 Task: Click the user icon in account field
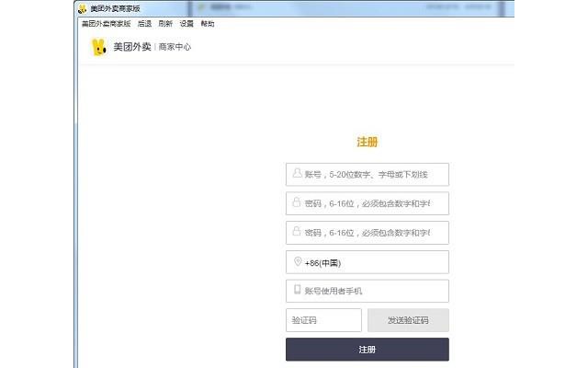click(297, 173)
